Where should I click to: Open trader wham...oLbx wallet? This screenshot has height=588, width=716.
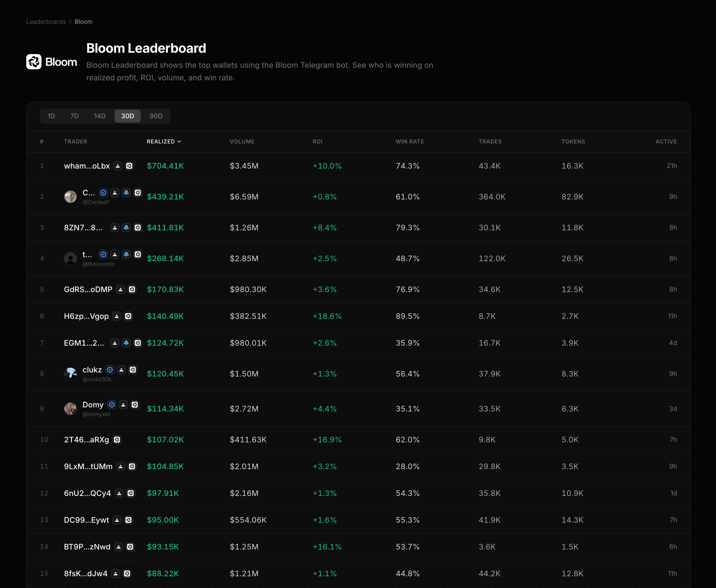point(87,166)
